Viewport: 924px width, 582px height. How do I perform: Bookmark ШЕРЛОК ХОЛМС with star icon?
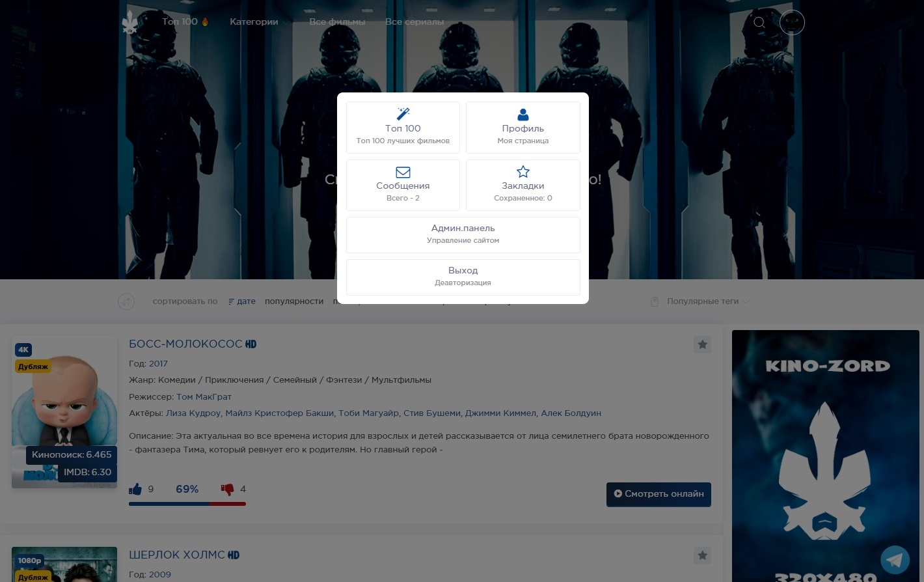(x=702, y=555)
